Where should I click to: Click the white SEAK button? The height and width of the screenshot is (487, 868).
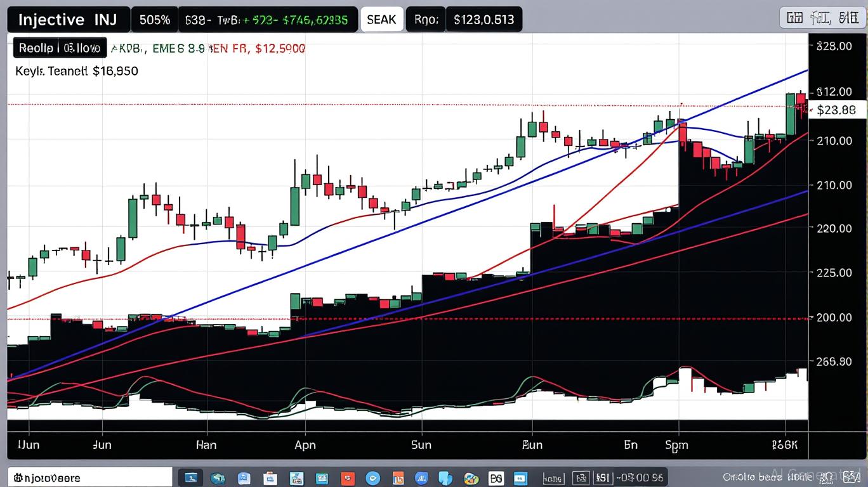point(381,20)
